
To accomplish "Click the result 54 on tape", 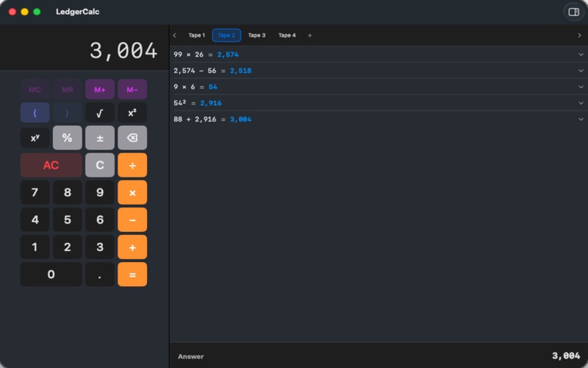I will 213,87.
